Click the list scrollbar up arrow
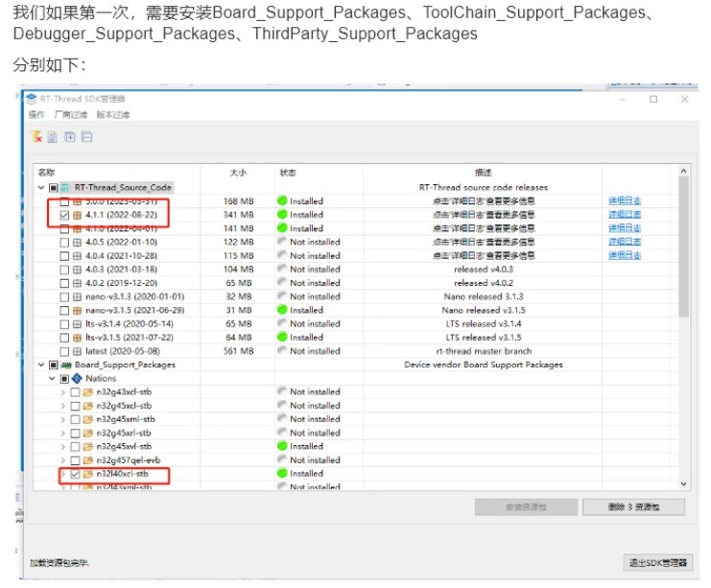 point(684,171)
